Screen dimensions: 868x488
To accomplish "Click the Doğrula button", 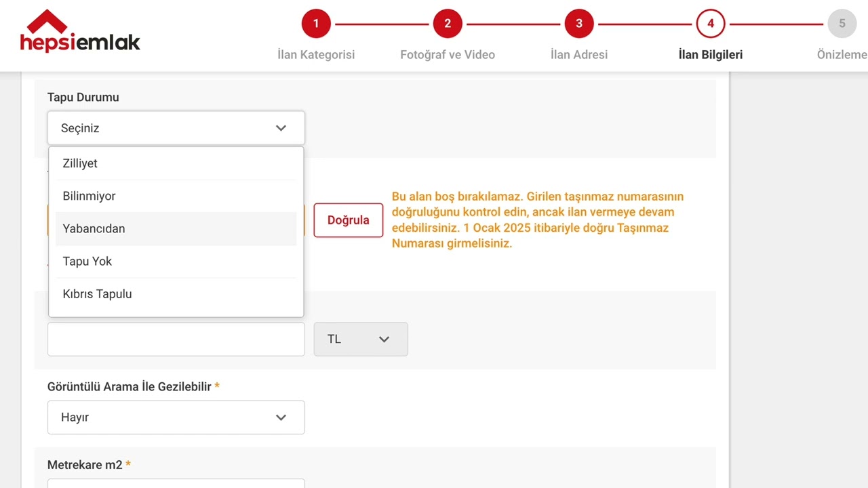I will point(349,220).
